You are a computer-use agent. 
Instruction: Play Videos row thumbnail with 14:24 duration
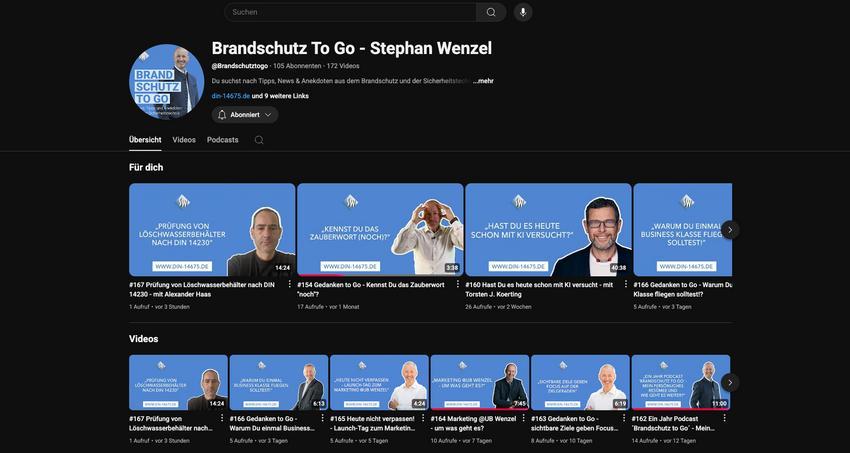pos(178,383)
